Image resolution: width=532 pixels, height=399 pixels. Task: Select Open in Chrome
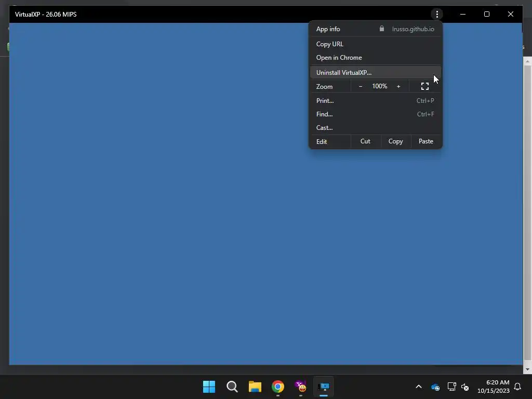pyautogui.click(x=376, y=58)
